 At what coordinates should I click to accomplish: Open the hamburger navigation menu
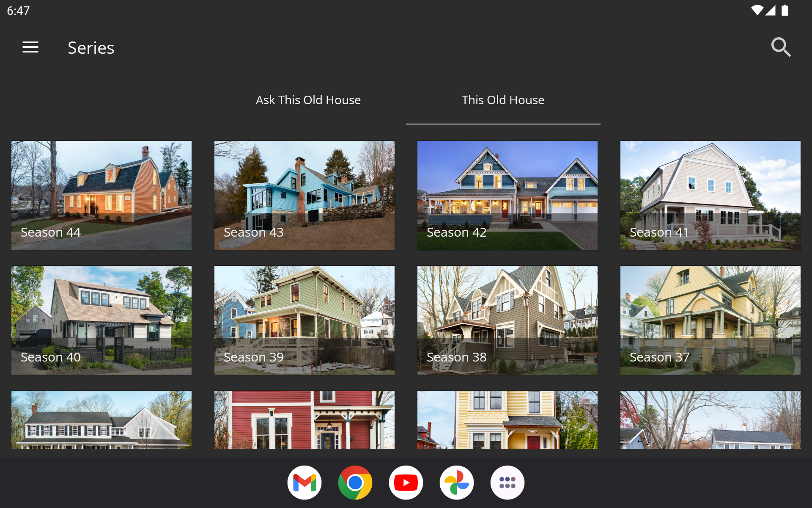coord(30,47)
